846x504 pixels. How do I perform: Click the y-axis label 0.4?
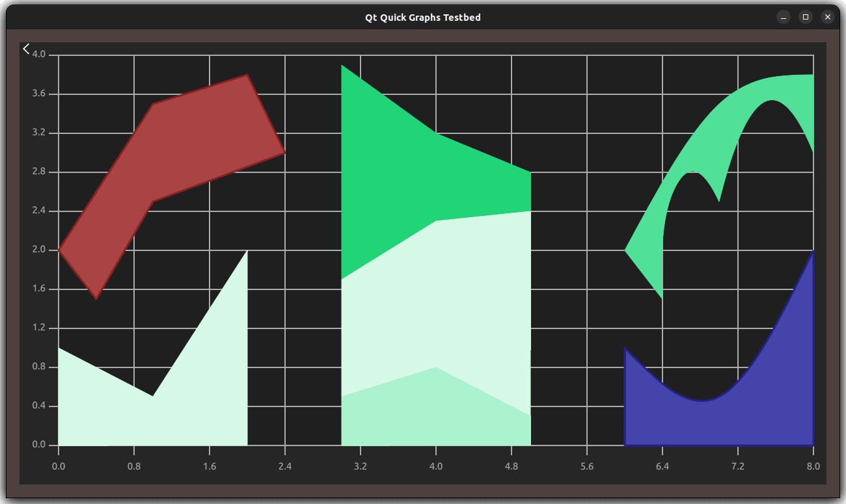[39, 406]
